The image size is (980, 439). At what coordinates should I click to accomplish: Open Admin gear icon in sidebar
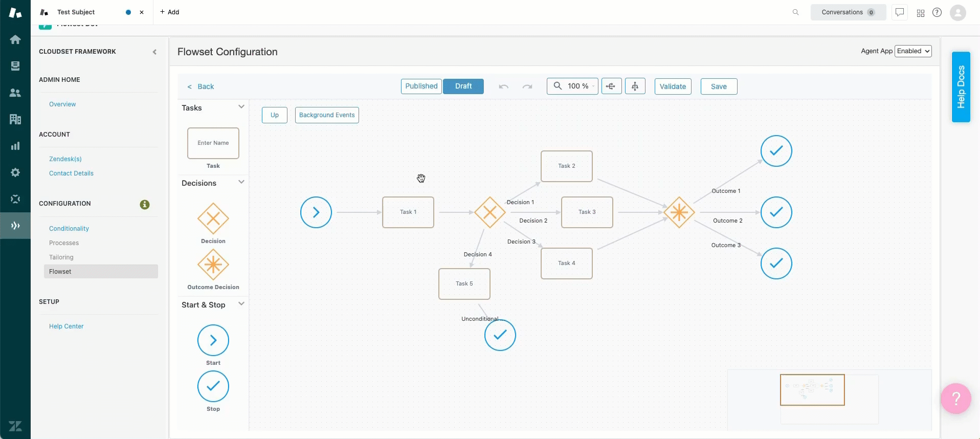coord(15,172)
